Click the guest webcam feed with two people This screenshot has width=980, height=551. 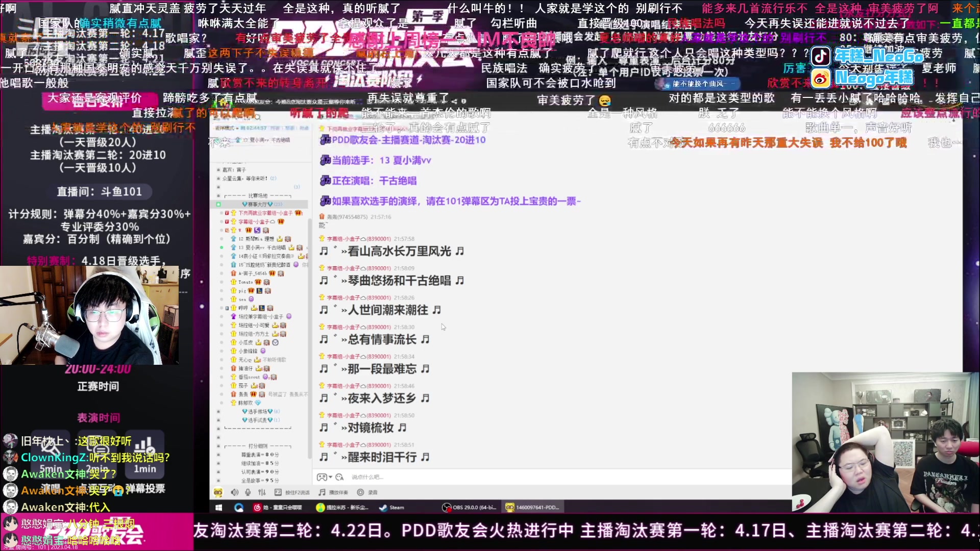886,442
